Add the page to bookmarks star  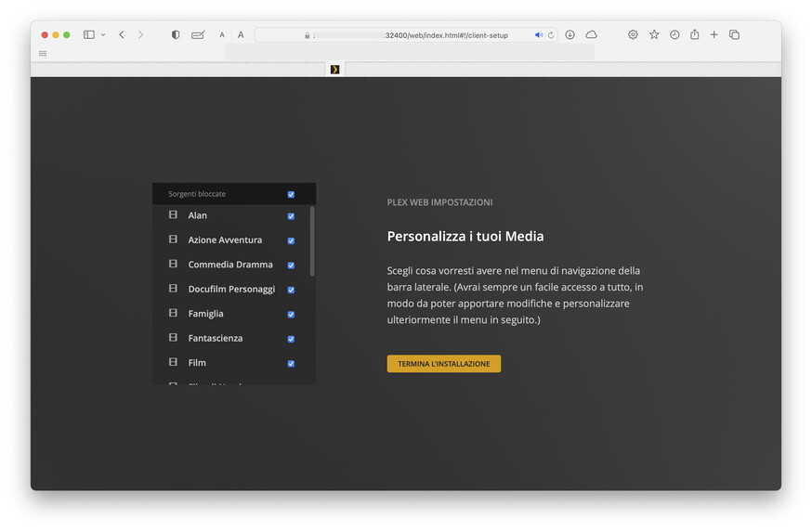point(654,34)
